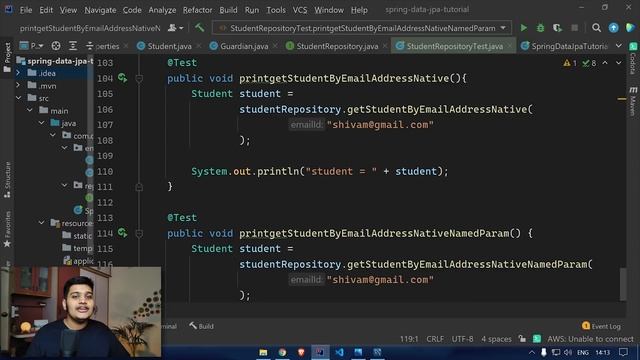Viewport: 640px width, 360px height.
Task: Click cursor position 119:1
Action: [409, 339]
